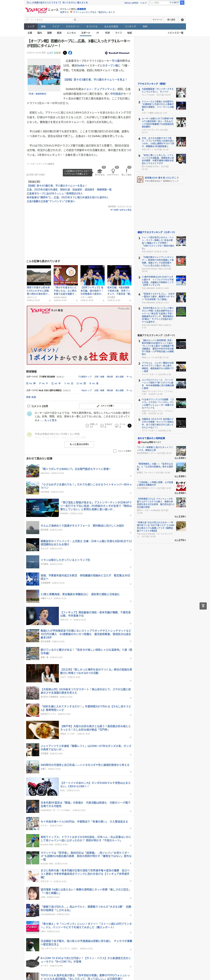The image size is (210, 980).
Task: Open the 順位表 link in プロ野球 row
Action: click(x=110, y=377)
